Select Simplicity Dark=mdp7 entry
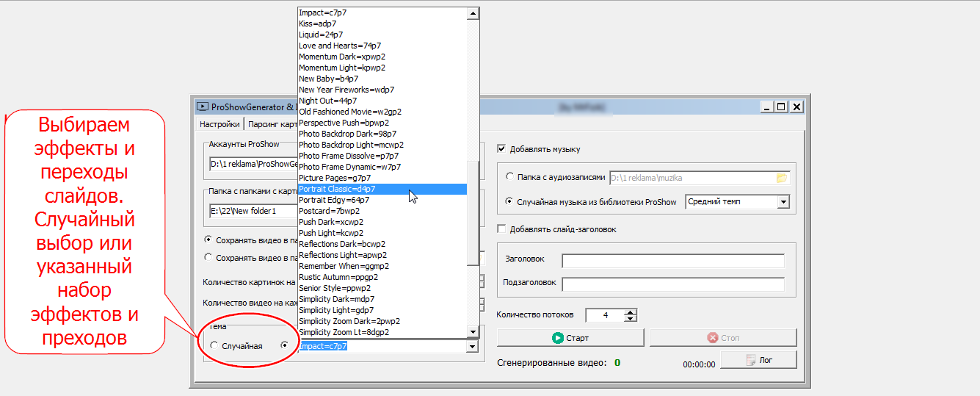980x396 pixels. pyautogui.click(x=382, y=299)
